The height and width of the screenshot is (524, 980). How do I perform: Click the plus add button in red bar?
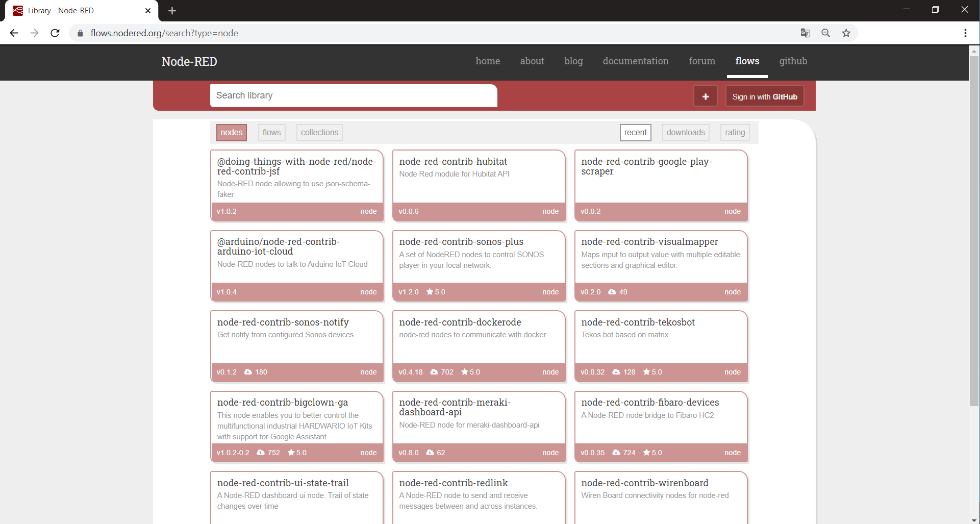point(705,96)
